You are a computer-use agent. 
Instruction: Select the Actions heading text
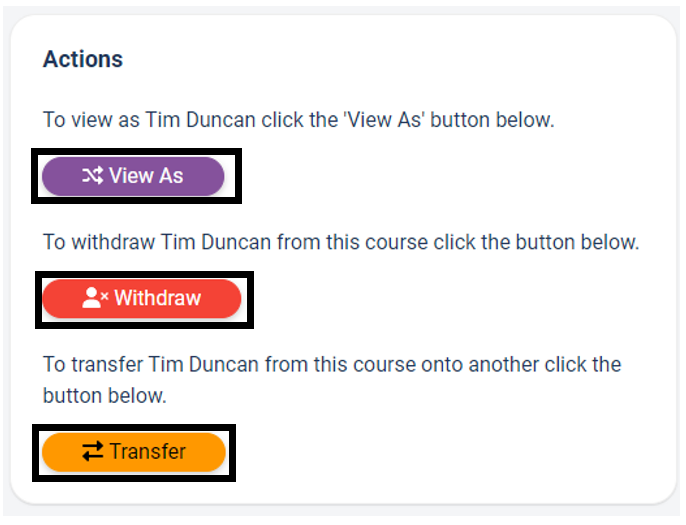83,59
